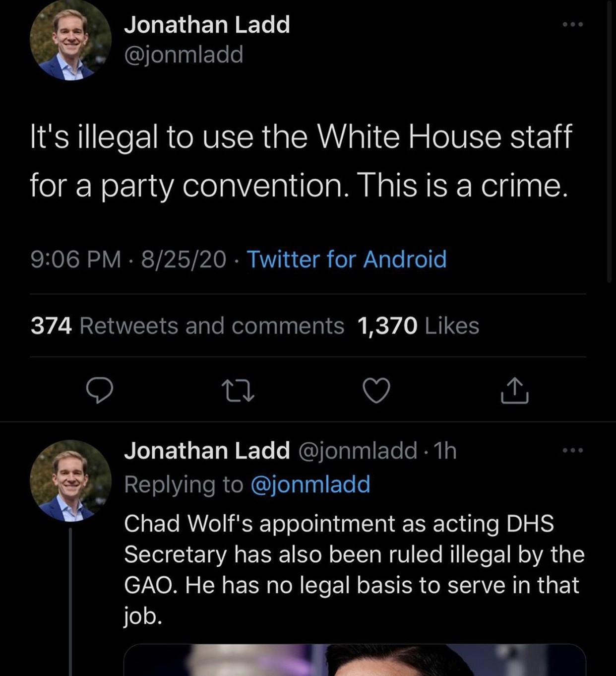View the 1,370 Likes list
The image size is (616, 676).
[418, 326]
